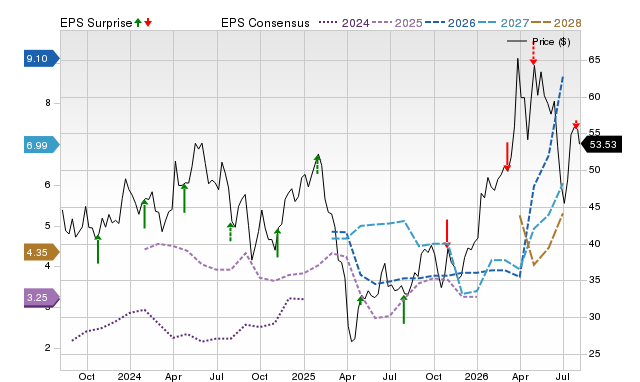Screen dimensions: 640x382
Task: Click the EPS Consensus legend label
Action: click(265, 23)
